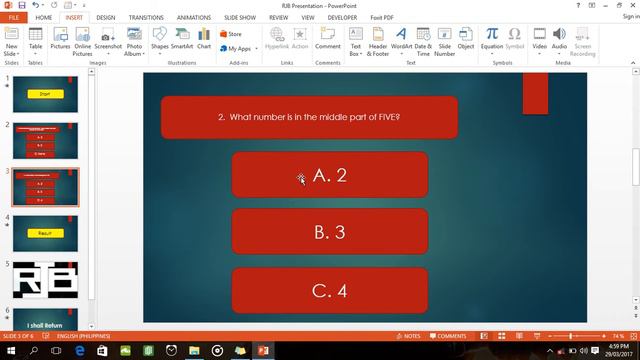The image size is (640, 360).
Task: Open Microsoft Edge from taskbar
Action: coord(80,351)
